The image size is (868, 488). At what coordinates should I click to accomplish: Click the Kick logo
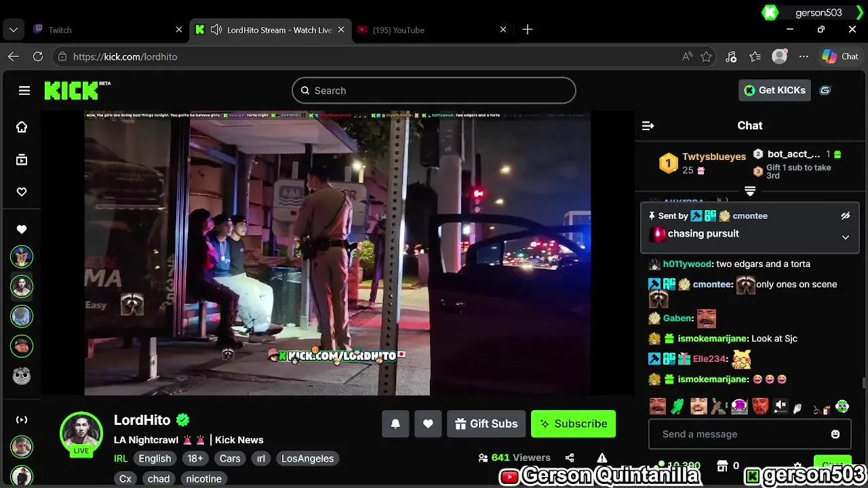(x=77, y=90)
